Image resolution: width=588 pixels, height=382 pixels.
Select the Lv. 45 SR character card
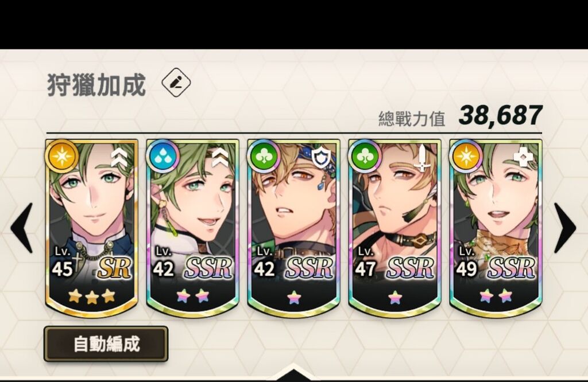tap(92, 228)
